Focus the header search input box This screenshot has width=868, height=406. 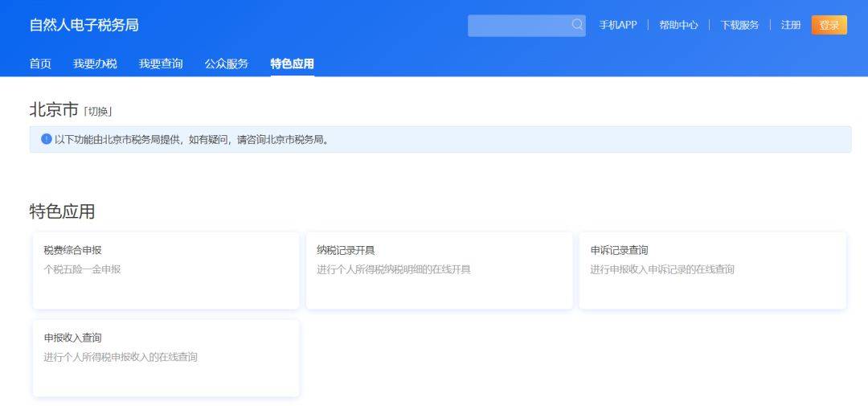pyautogui.click(x=518, y=26)
